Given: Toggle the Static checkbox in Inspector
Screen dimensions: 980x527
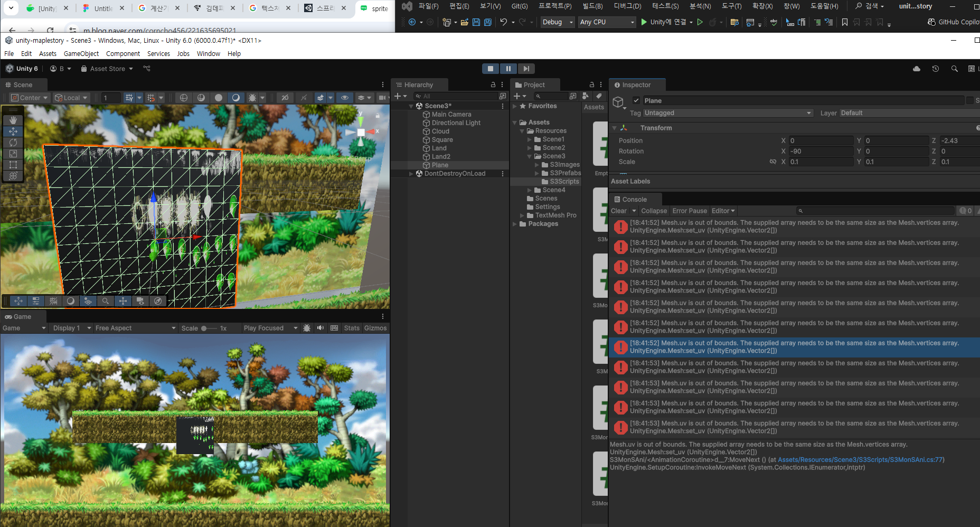Looking at the screenshot, I should click(969, 100).
